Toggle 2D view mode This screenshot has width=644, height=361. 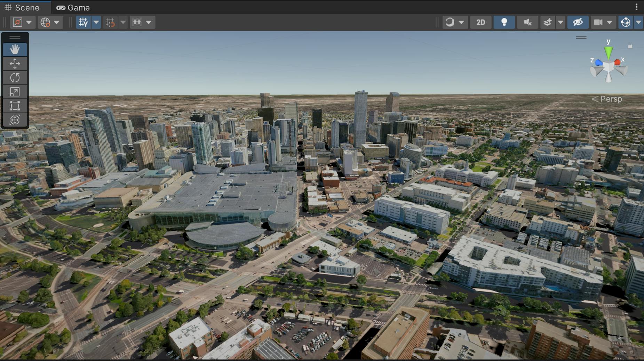(481, 22)
